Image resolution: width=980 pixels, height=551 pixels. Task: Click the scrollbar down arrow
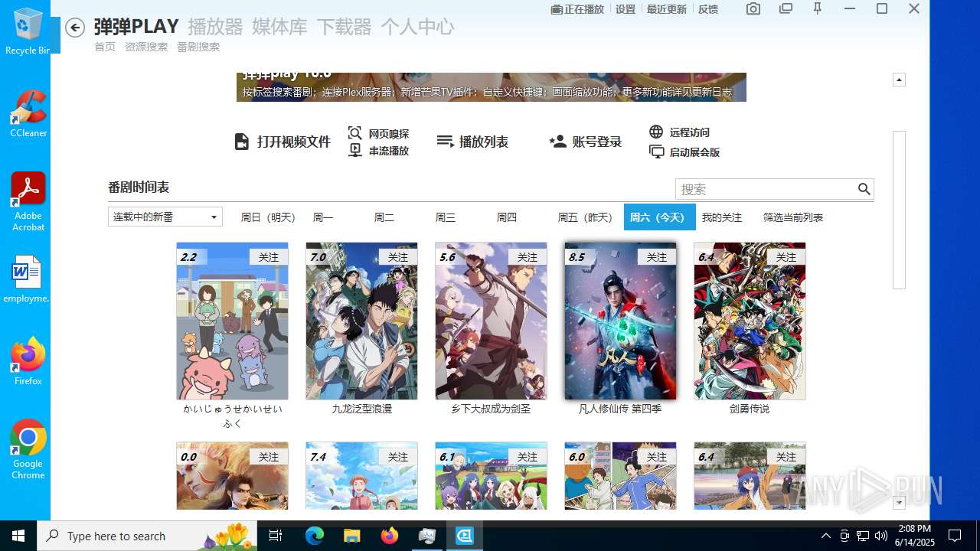pos(900,503)
